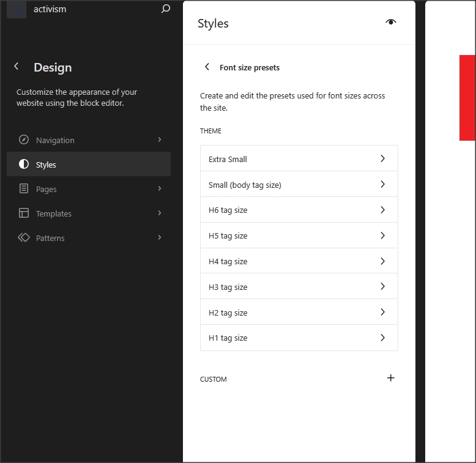Click the Pages document icon
This screenshot has width=476, height=463.
pyautogui.click(x=24, y=188)
